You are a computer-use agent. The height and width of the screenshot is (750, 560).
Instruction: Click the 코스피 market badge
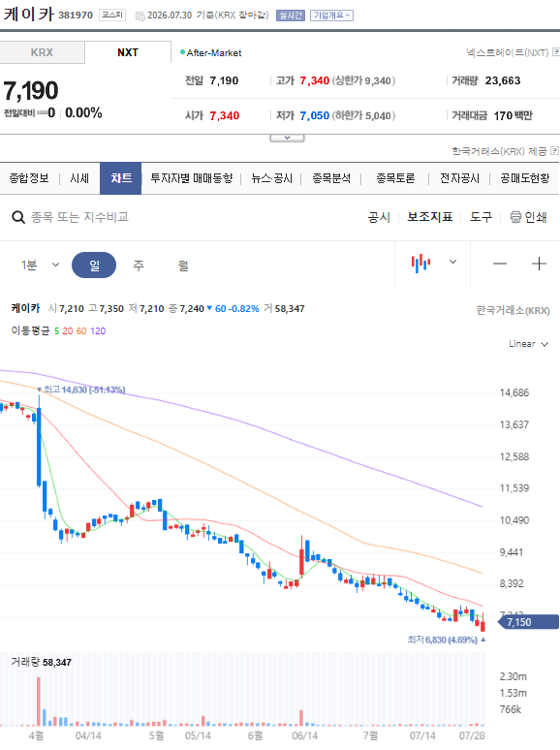click(x=112, y=16)
